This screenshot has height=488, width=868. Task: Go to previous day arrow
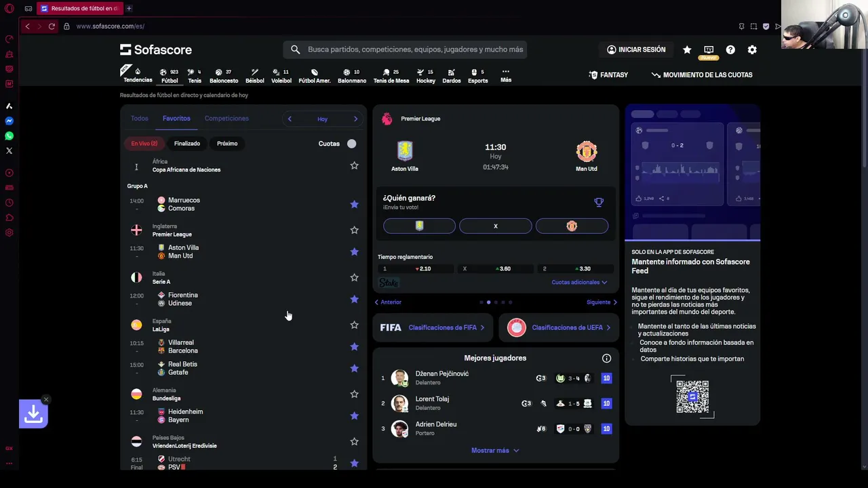[290, 119]
